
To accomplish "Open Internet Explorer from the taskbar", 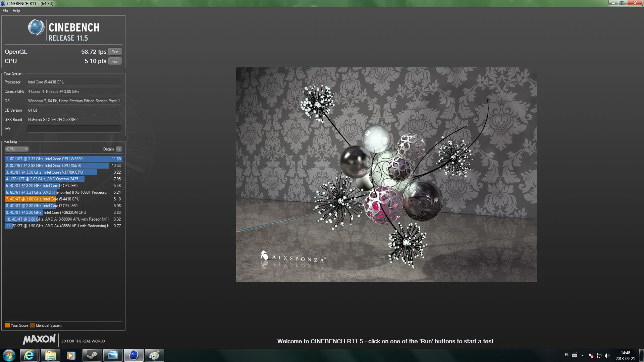I will click(x=29, y=355).
